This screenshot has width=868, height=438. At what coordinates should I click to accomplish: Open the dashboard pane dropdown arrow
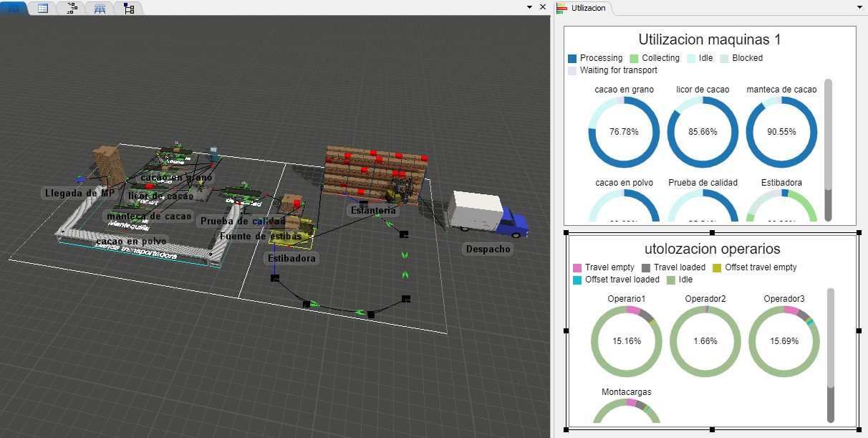(859, 6)
